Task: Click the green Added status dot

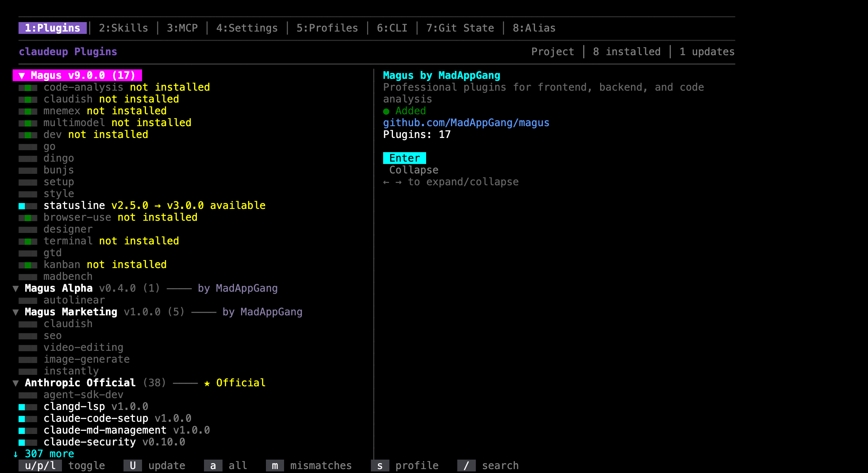Action: [386, 111]
